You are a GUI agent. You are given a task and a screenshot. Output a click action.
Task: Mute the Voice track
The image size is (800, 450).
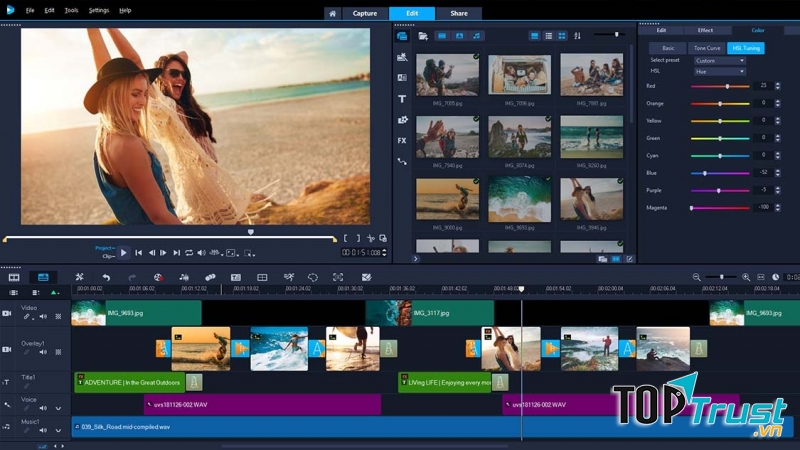tap(43, 408)
